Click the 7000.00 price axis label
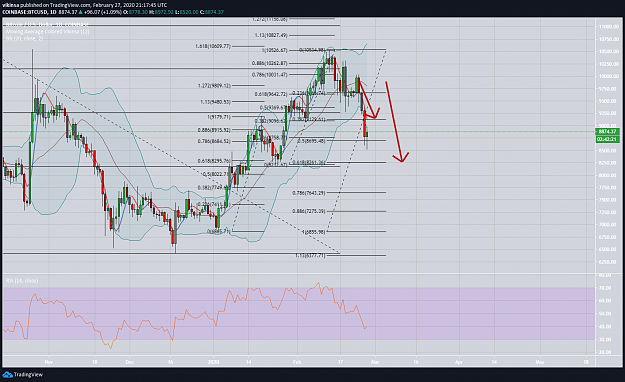 coord(608,225)
